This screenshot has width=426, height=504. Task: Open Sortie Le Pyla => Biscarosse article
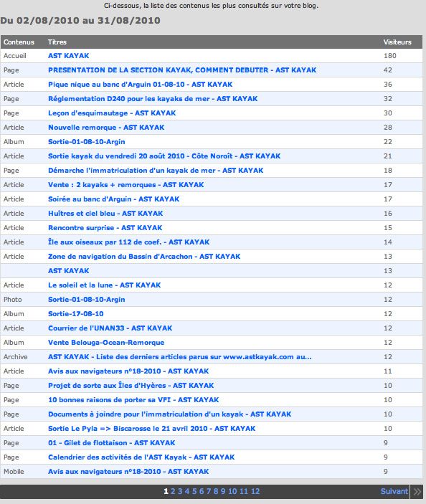(x=152, y=429)
